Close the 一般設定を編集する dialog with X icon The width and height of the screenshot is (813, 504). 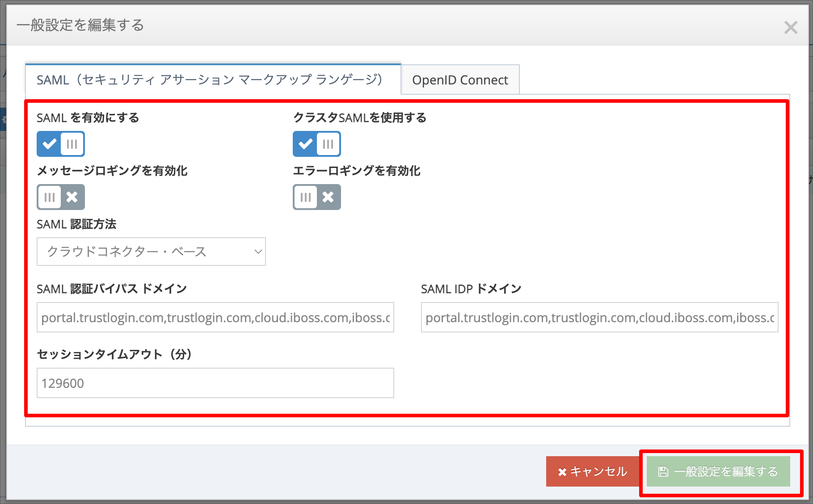click(x=791, y=28)
